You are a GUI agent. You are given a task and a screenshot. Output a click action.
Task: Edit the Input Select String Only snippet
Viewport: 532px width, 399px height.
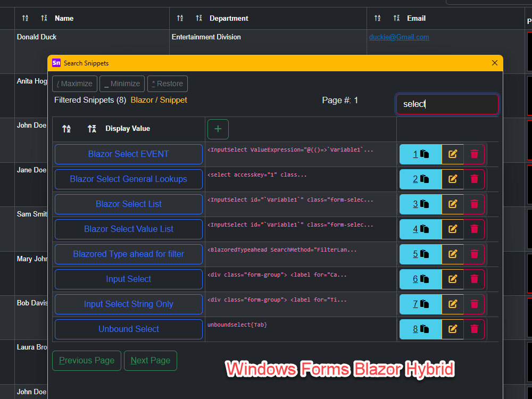click(x=453, y=304)
